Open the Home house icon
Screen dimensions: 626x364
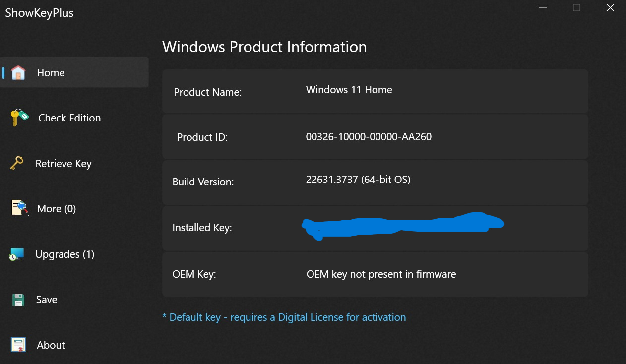(18, 72)
